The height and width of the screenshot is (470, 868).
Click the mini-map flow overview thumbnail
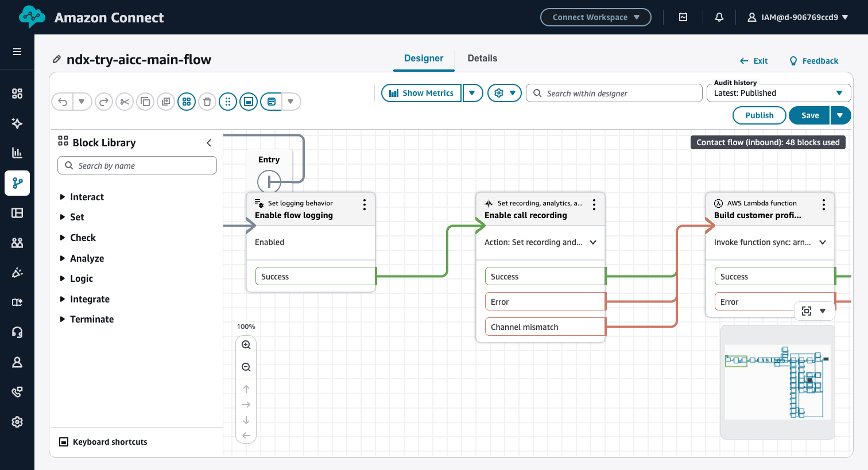(777, 382)
